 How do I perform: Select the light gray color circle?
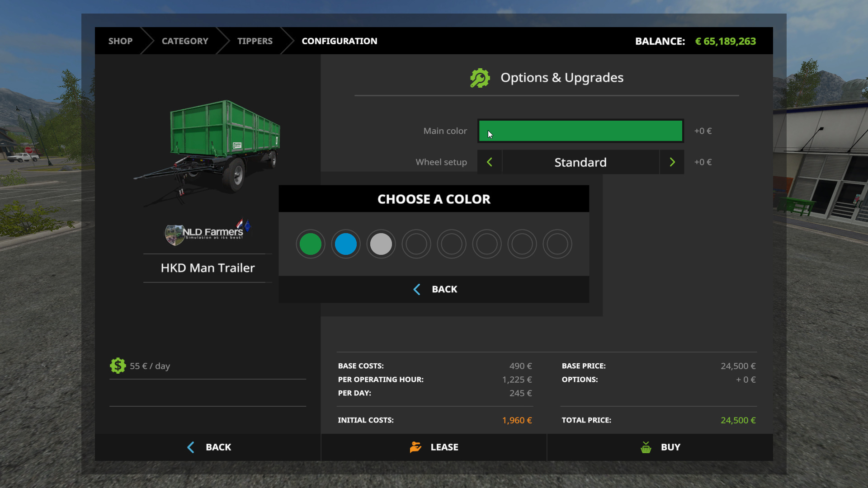(381, 244)
